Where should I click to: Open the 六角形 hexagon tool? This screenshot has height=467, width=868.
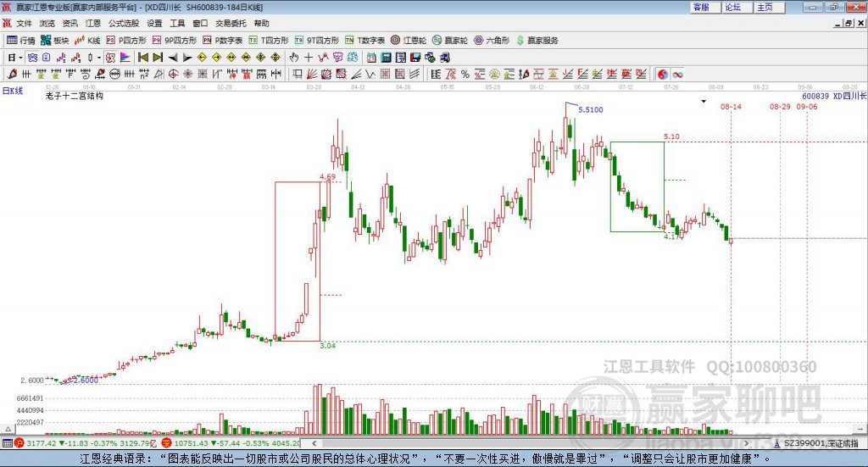click(x=492, y=41)
